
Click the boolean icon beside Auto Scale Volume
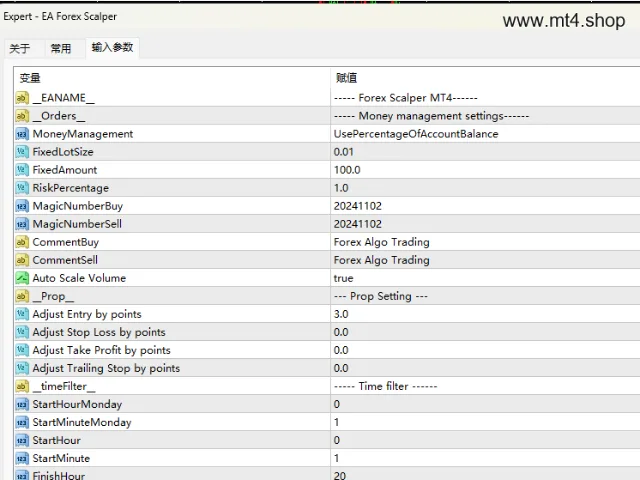pos(22,278)
